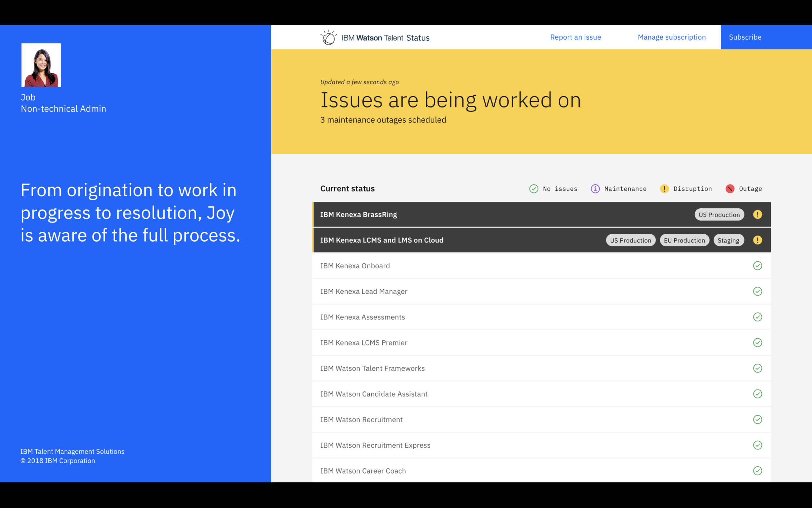Click disruption icon on IBM Kenexa BrassRing row

[x=758, y=215]
